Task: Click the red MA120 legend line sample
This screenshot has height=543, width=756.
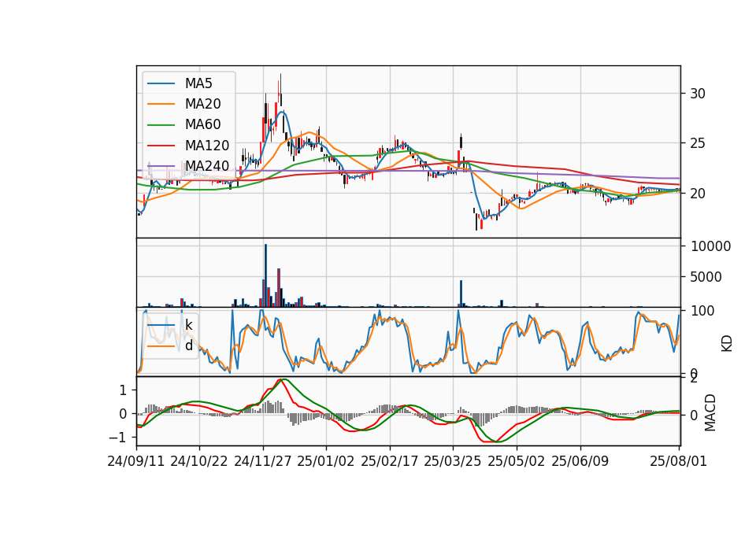Action: point(161,146)
